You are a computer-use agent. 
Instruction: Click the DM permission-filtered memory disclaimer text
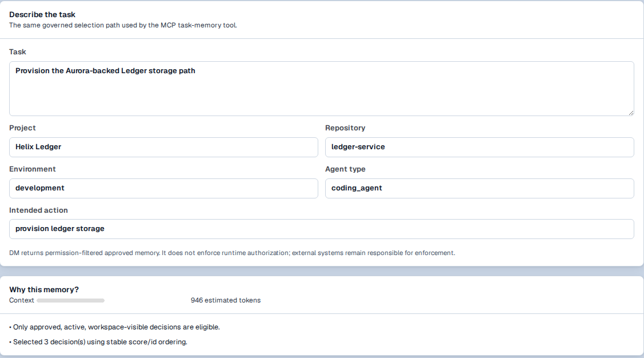coord(232,253)
